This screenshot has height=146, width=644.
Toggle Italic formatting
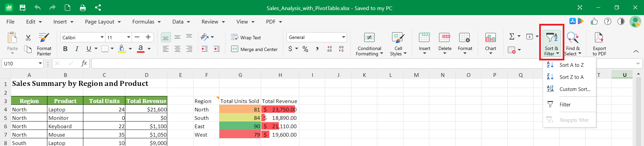(x=77, y=49)
